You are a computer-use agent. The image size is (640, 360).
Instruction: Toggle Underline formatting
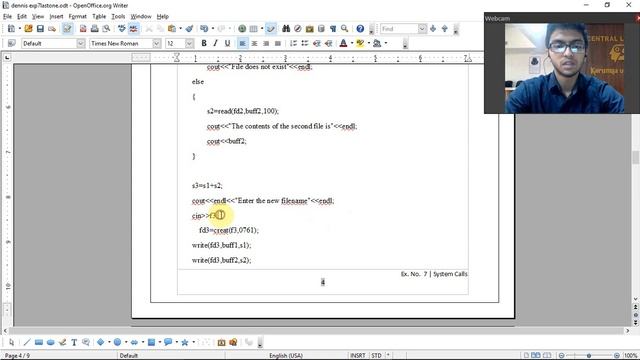[227, 43]
